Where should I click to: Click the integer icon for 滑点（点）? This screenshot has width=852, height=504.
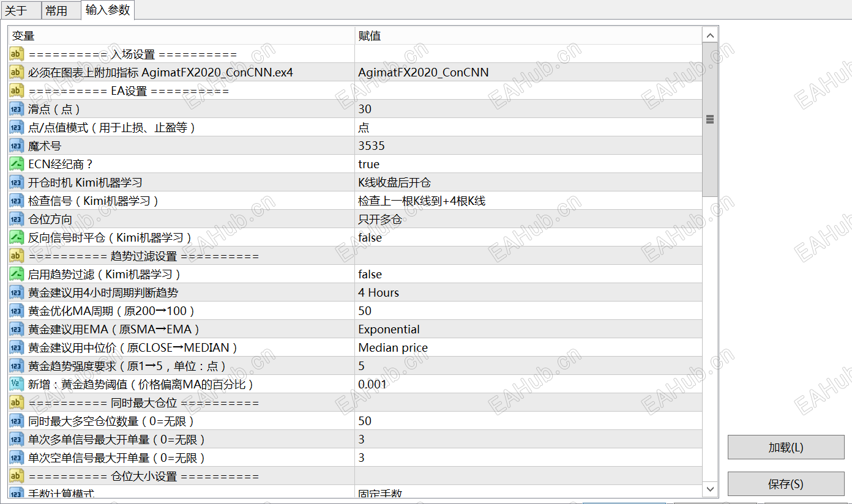click(17, 109)
